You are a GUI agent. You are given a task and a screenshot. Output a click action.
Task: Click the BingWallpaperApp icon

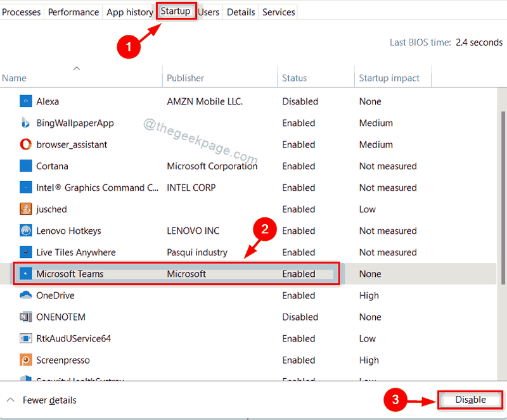tap(26, 123)
